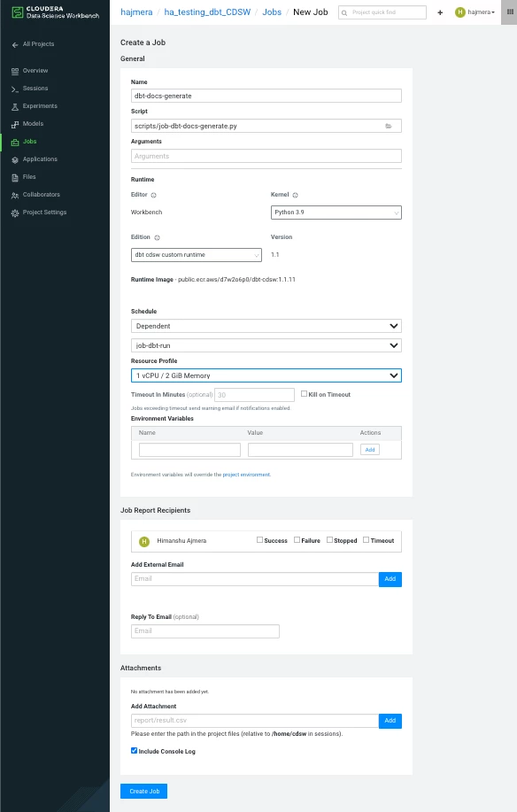Click the Models sidebar icon
517x812 pixels.
point(15,124)
